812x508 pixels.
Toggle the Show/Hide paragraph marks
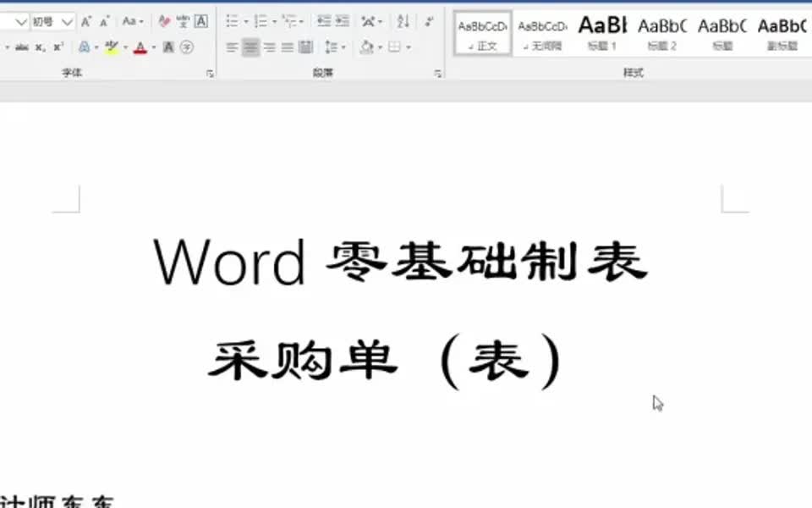[429, 21]
